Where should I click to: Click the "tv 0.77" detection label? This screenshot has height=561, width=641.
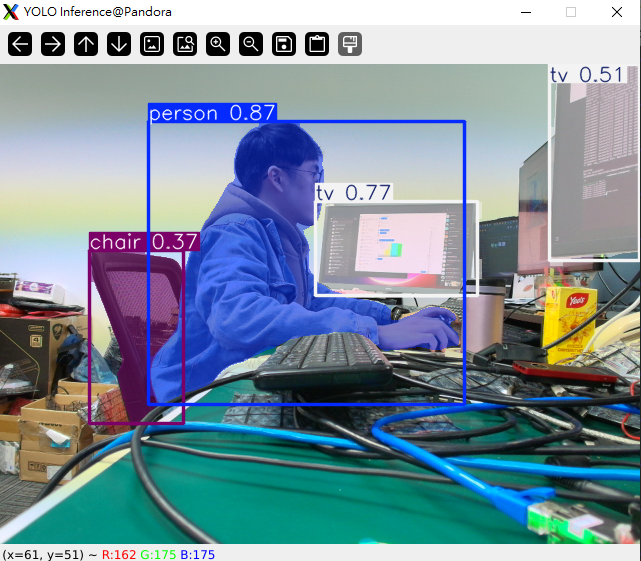click(x=353, y=192)
